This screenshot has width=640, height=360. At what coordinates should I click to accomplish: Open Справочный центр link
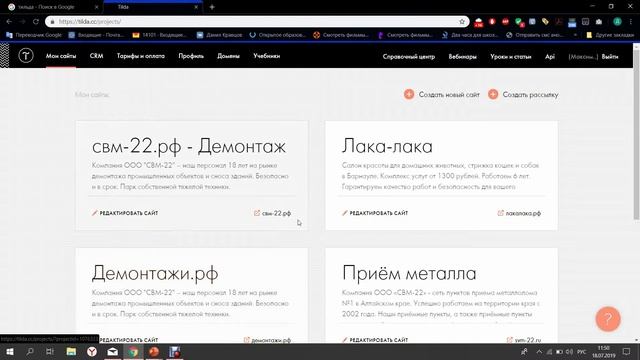pyautogui.click(x=409, y=57)
